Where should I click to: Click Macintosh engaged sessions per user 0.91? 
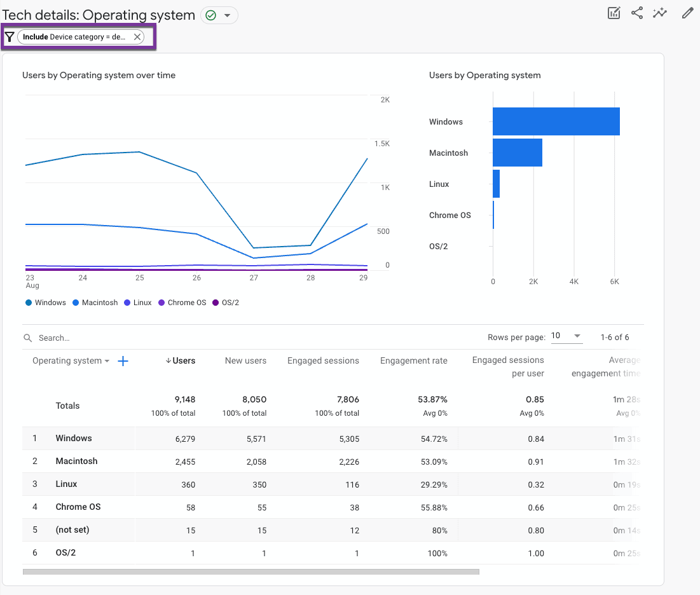(x=536, y=462)
